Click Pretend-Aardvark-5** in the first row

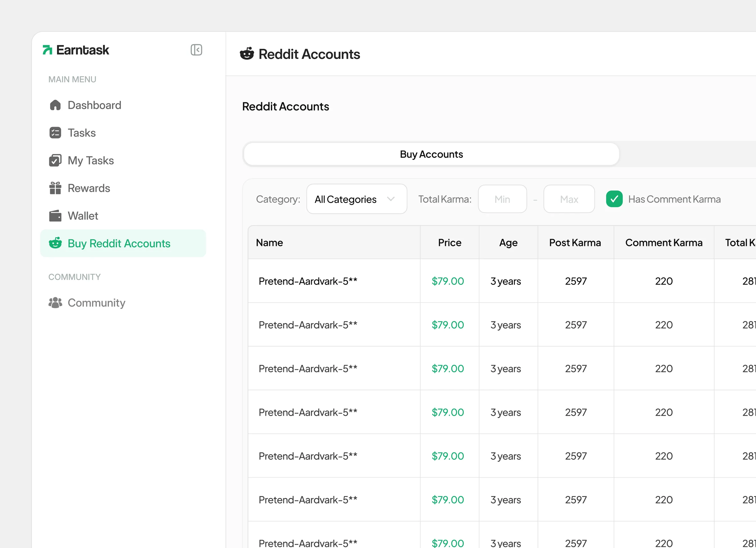coord(308,281)
